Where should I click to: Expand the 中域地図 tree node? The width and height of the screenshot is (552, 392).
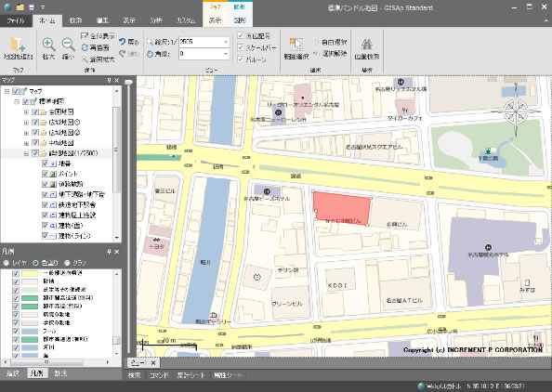(x=26, y=143)
